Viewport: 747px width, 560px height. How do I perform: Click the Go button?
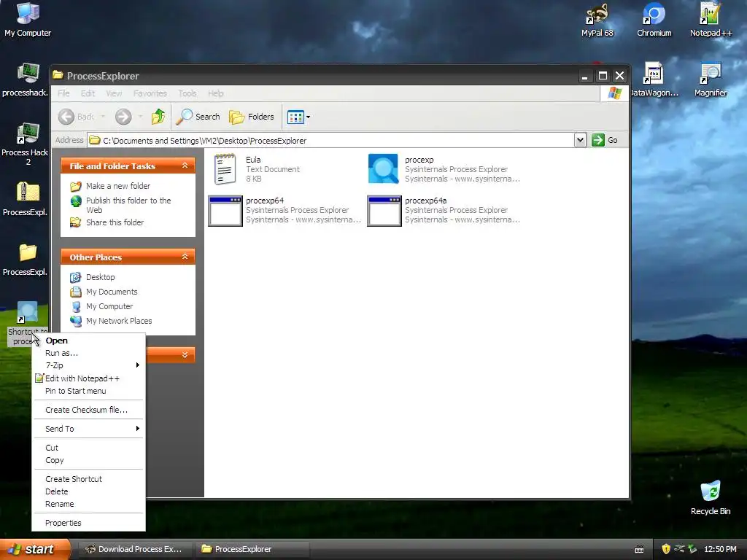(605, 140)
